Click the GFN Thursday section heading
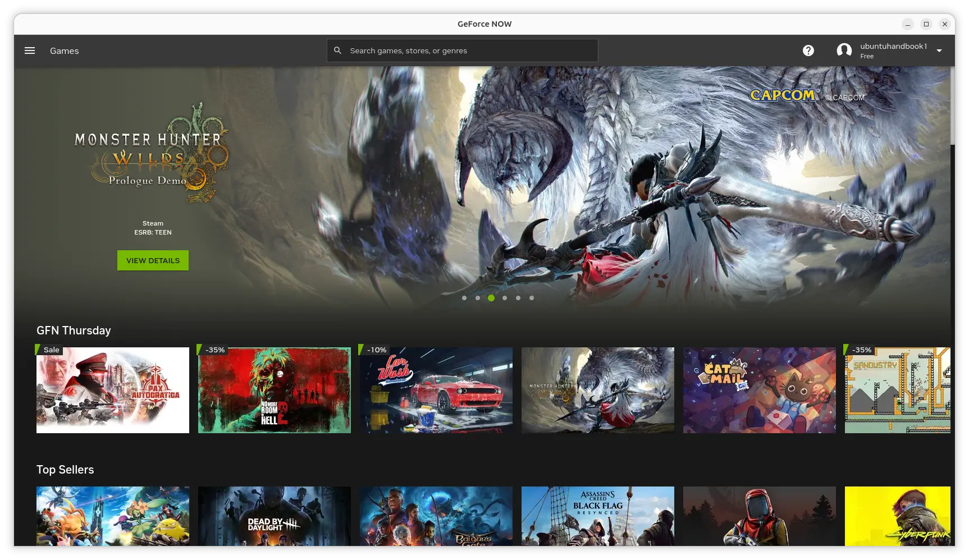Screen dimensions: 969x560 coord(74,331)
